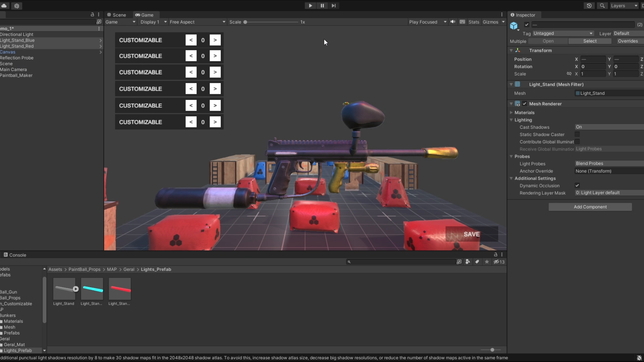Toggle the Scale constrained proportions link icon
Image resolution: width=644 pixels, height=362 pixels.
(x=569, y=74)
